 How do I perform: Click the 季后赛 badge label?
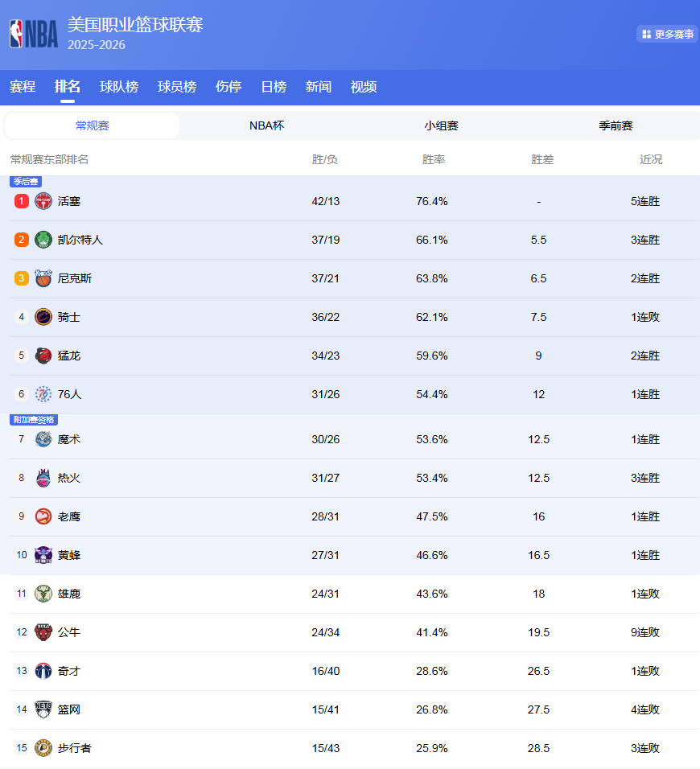(25, 183)
